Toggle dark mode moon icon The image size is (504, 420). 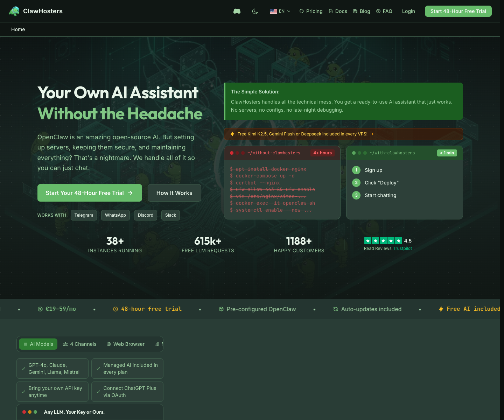tap(255, 11)
